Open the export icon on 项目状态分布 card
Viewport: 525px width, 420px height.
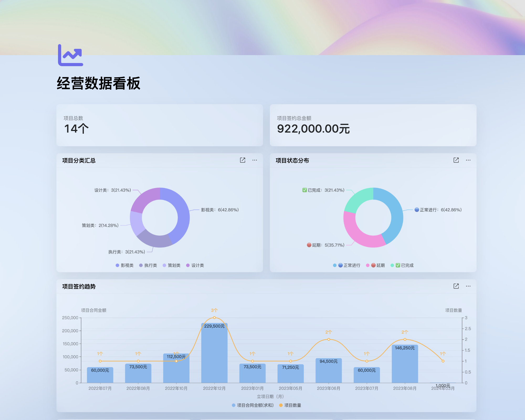pyautogui.click(x=456, y=160)
